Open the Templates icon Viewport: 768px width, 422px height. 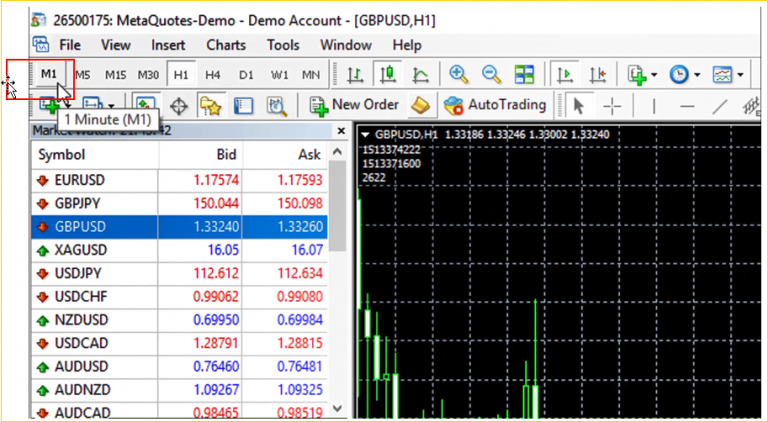[722, 75]
